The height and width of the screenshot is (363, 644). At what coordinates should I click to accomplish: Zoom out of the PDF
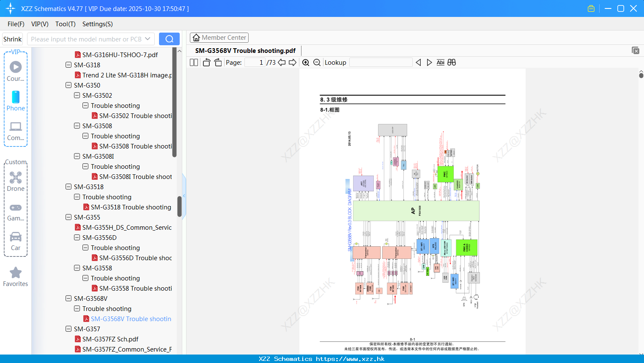317,62
